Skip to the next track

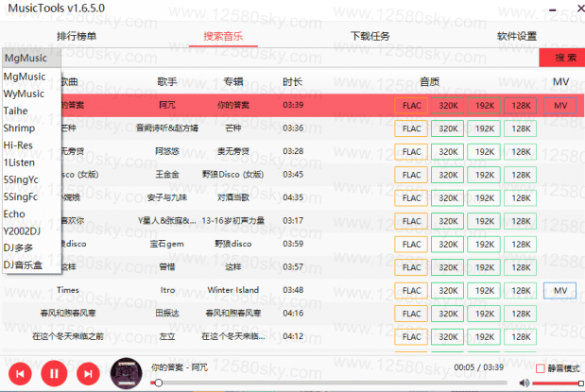coord(88,373)
